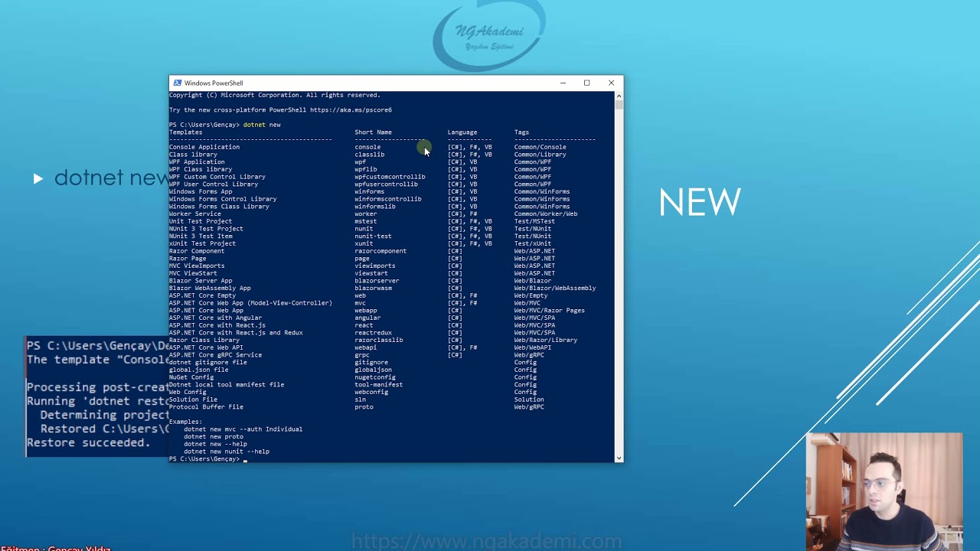The height and width of the screenshot is (551, 980).
Task: Click the 'NEW' slide heading
Action: (700, 203)
